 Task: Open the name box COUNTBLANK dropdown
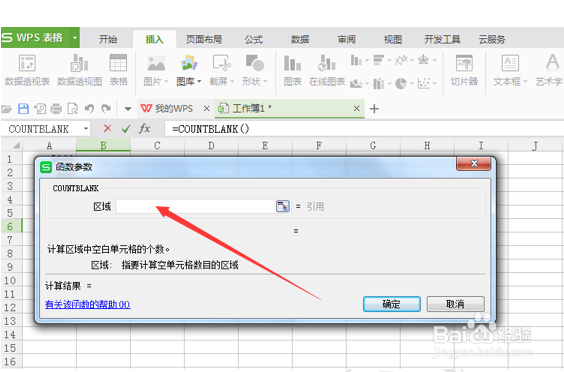pyautogui.click(x=86, y=128)
